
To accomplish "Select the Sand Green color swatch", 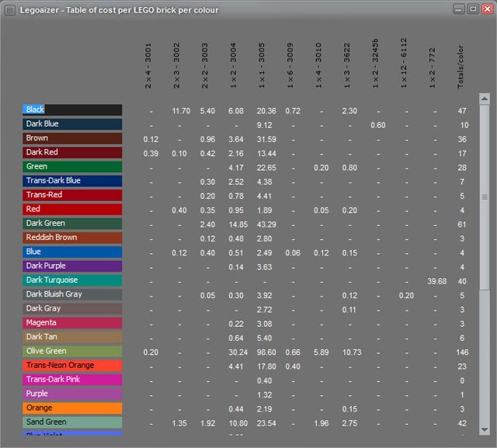I will click(x=71, y=422).
